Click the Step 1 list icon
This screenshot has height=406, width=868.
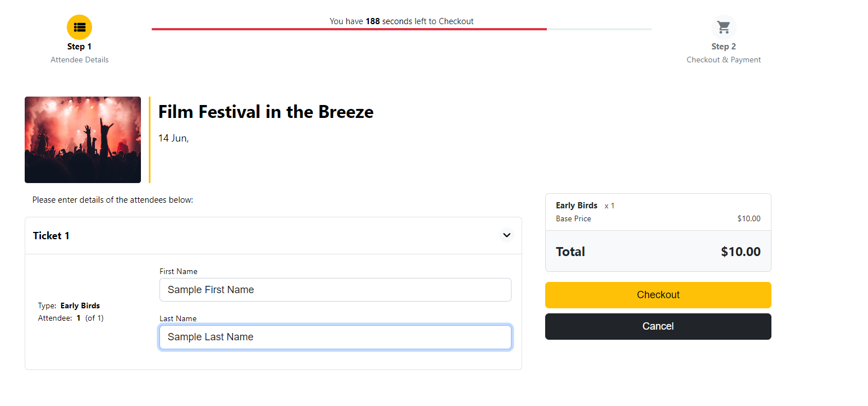coord(79,27)
